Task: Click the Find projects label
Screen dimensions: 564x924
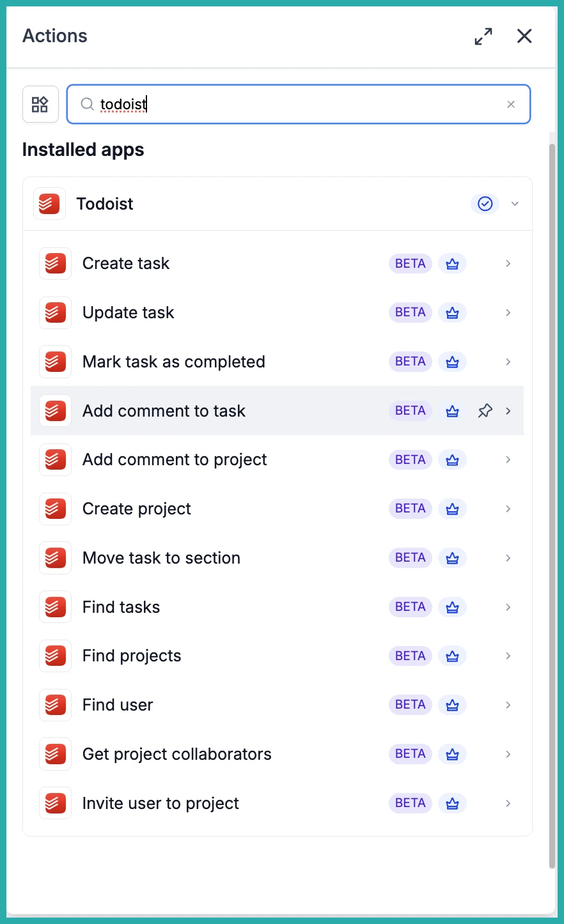Action: point(132,656)
